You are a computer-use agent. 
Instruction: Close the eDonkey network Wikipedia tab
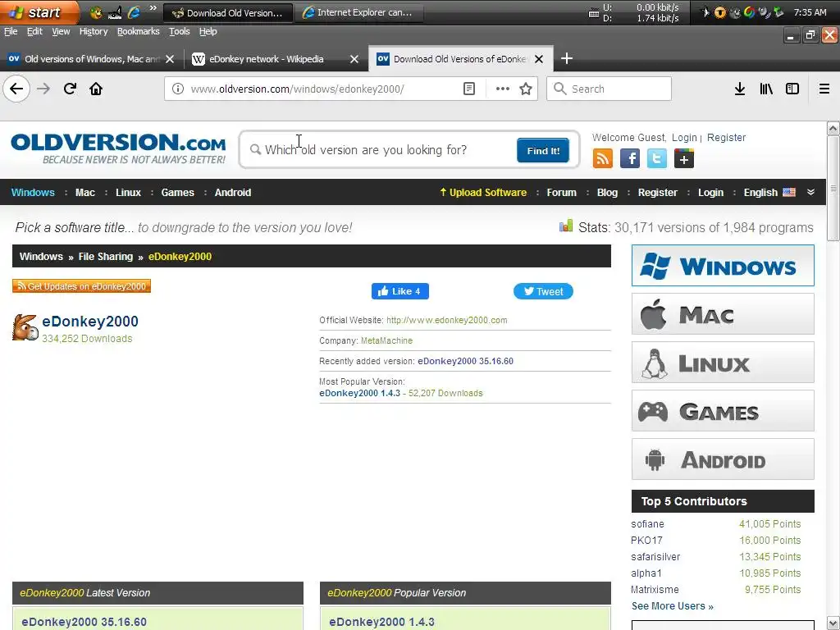(354, 59)
